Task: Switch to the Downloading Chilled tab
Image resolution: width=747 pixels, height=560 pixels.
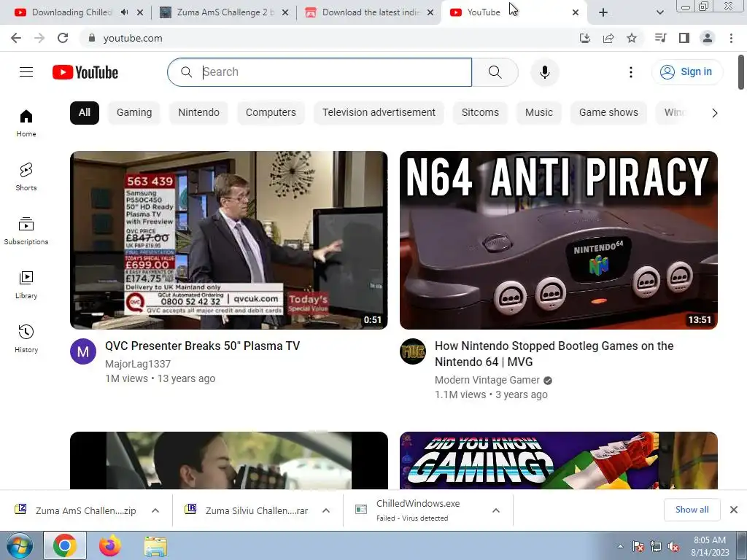Action: pyautogui.click(x=71, y=12)
